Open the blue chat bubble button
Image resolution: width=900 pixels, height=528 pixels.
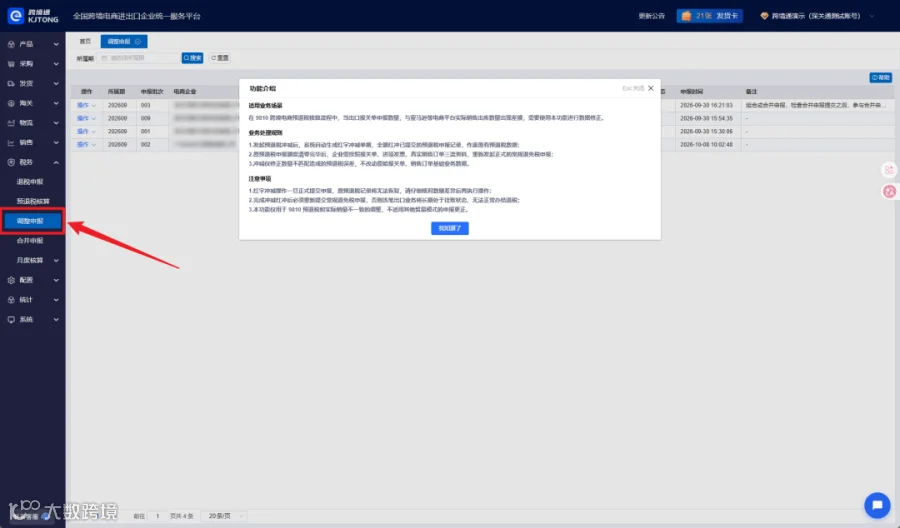click(877, 505)
